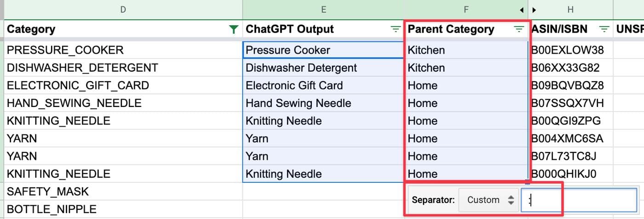
Task: Select the BOTTLE_NIPPLE category cell
Action: [123, 209]
